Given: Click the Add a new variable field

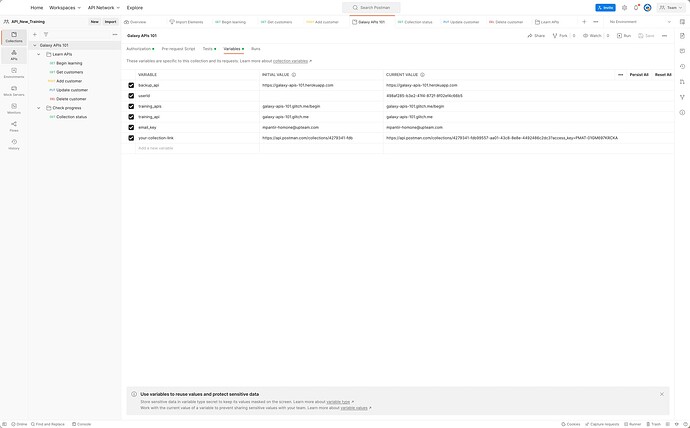Looking at the screenshot, I should [x=198, y=148].
